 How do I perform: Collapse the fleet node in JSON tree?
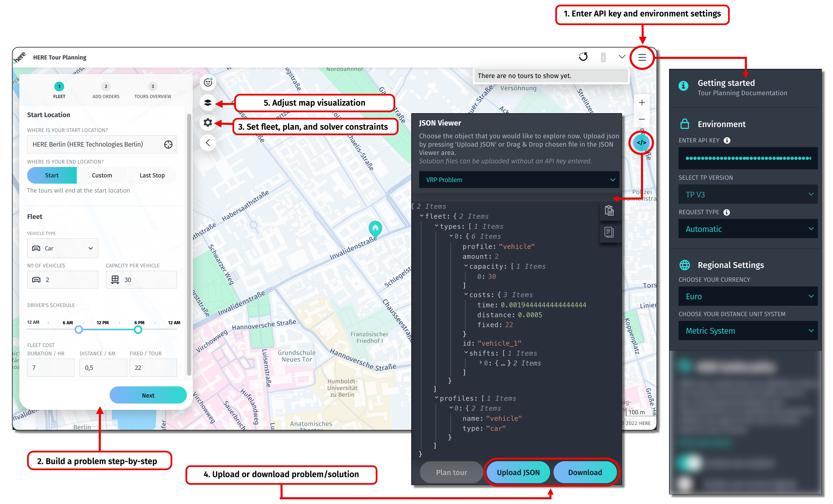pyautogui.click(x=421, y=216)
